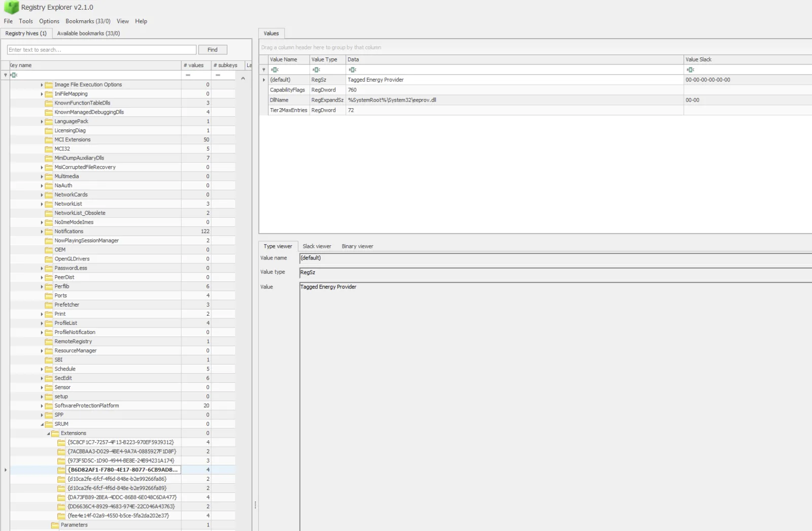The width and height of the screenshot is (812, 531).
Task: Click the search text input field
Action: pyautogui.click(x=101, y=50)
